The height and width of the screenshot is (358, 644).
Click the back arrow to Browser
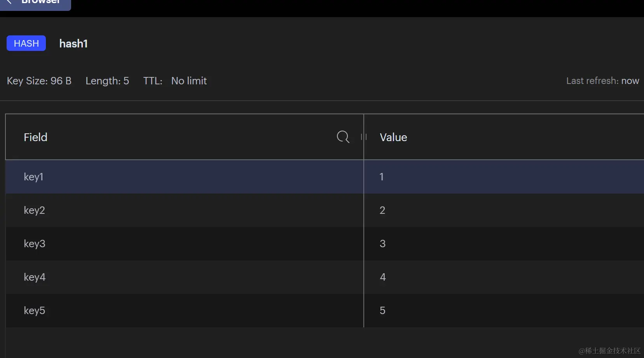pyautogui.click(x=9, y=2)
